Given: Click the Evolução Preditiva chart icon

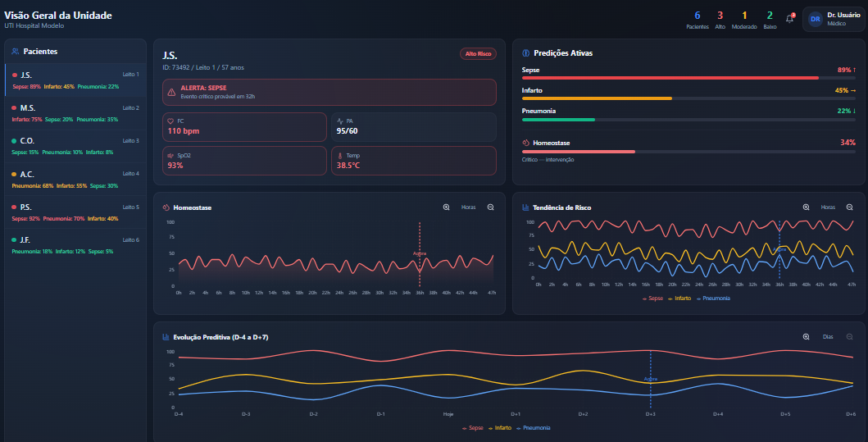Looking at the screenshot, I should click(x=166, y=337).
